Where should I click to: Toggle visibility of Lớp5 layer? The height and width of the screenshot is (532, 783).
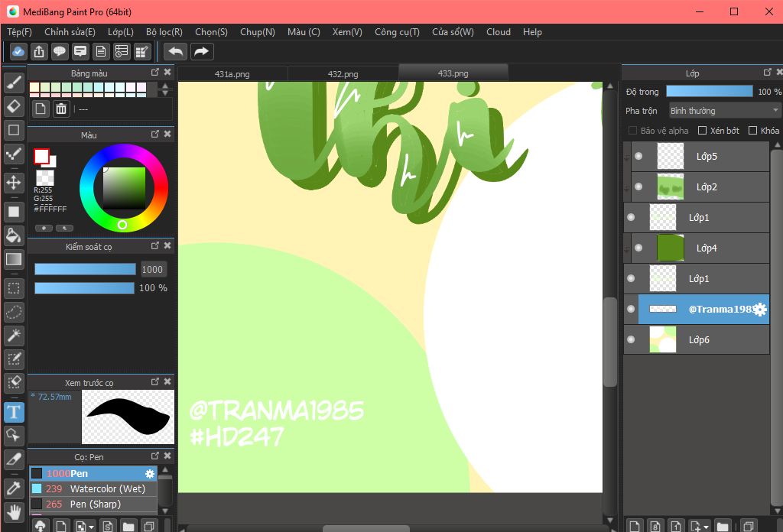click(x=638, y=156)
